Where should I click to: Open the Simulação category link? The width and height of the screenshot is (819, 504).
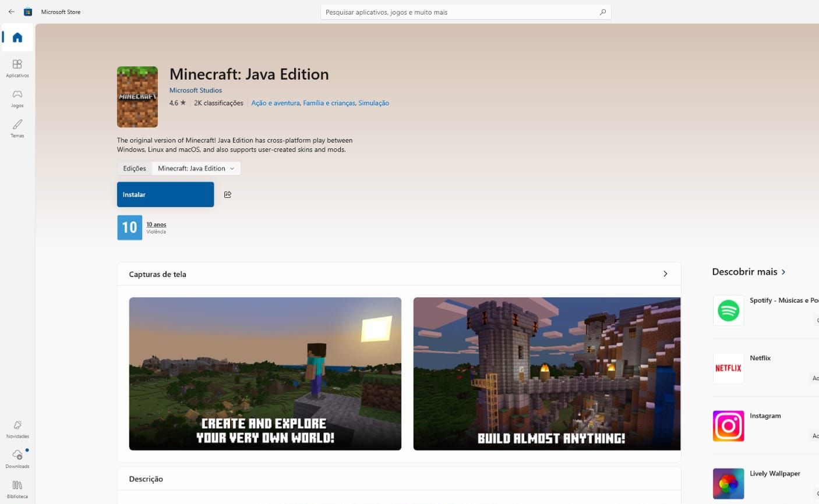pos(373,103)
